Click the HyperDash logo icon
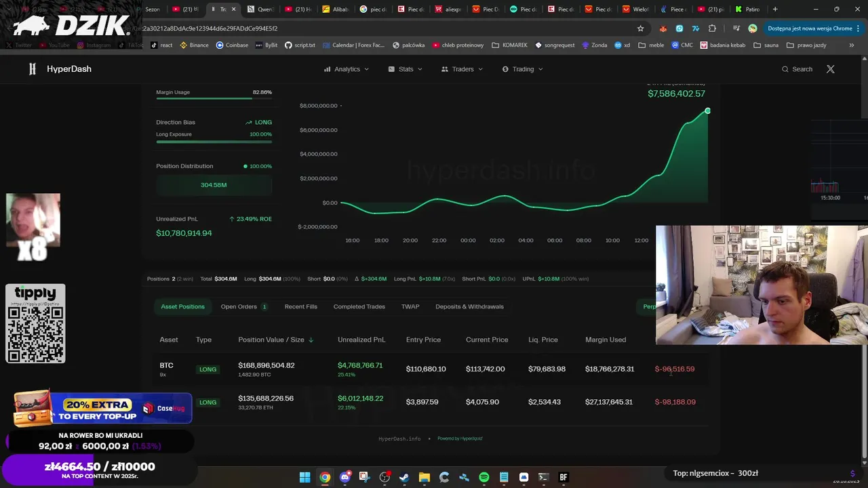 click(32, 69)
